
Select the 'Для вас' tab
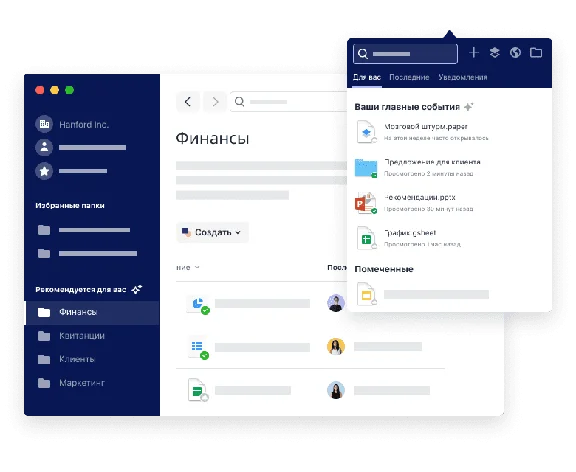click(x=367, y=78)
